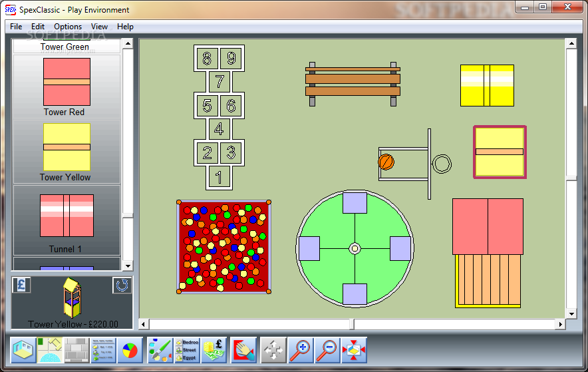This screenshot has height=372, width=588.
Task: Select the red tower with slide on the canvas
Action: (488, 253)
